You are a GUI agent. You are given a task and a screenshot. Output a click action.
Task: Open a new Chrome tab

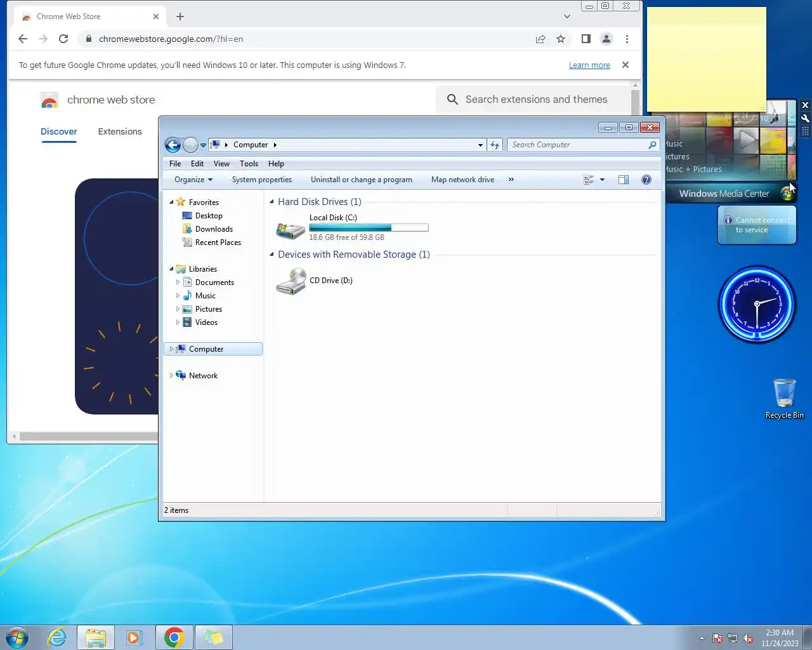click(x=180, y=17)
